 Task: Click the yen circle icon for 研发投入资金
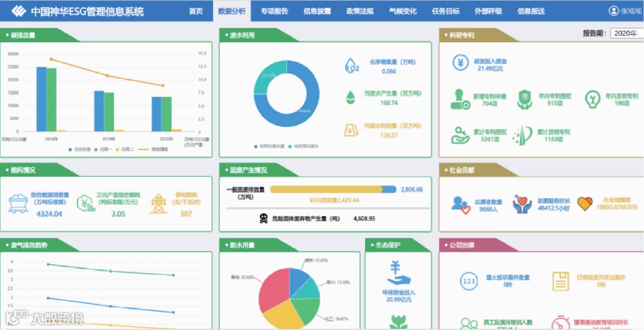(460, 64)
